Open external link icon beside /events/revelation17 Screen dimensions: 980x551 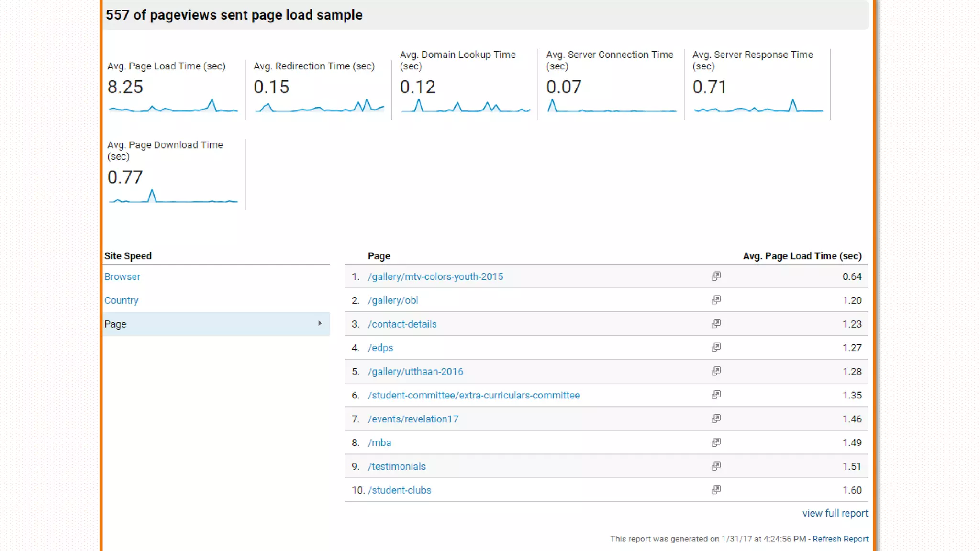(716, 419)
